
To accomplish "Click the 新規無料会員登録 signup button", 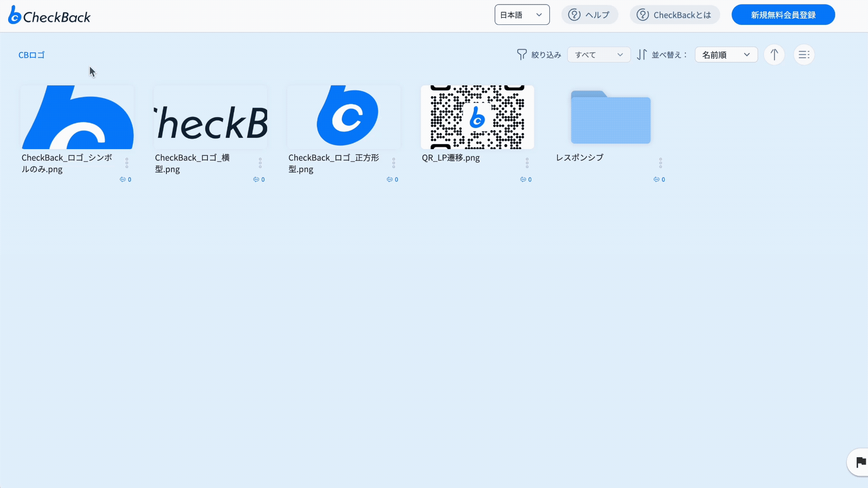I will point(783,15).
